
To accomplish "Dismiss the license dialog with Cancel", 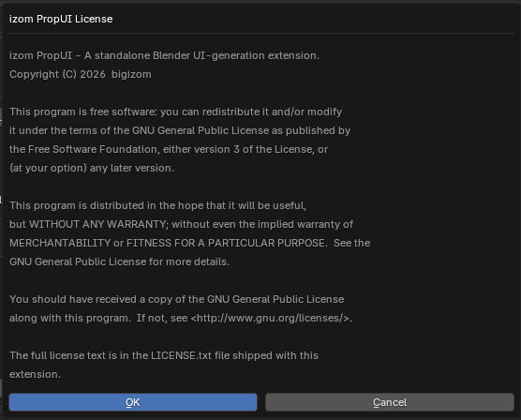I will [390, 402].
